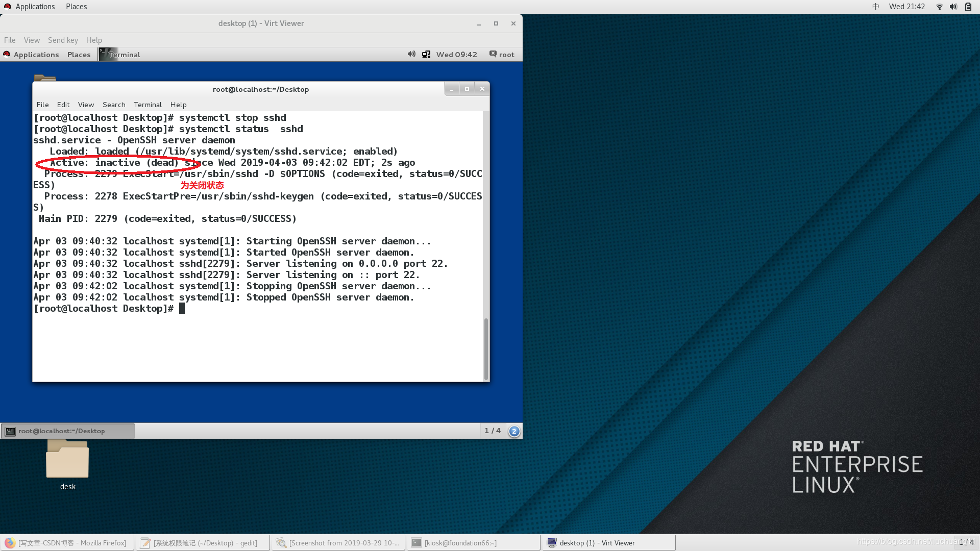Viewport: 980px width, 551px height.
Task: Click the terminal prompt cursor line
Action: pos(109,309)
